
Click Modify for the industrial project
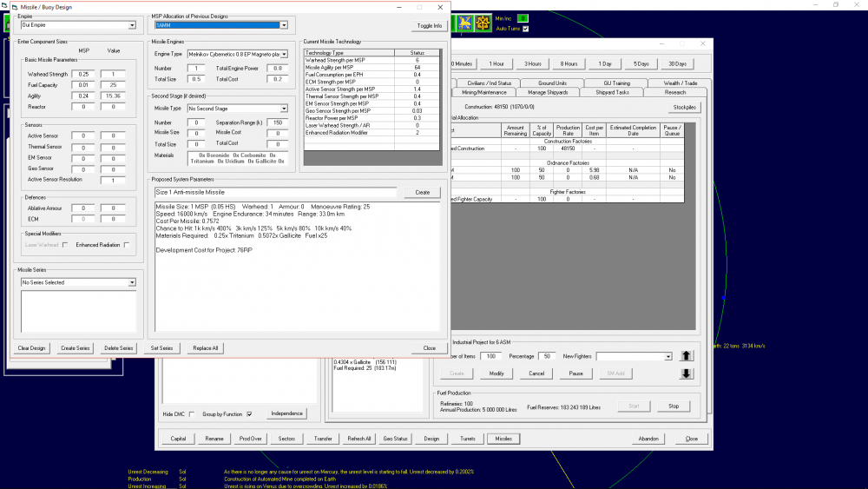496,373
